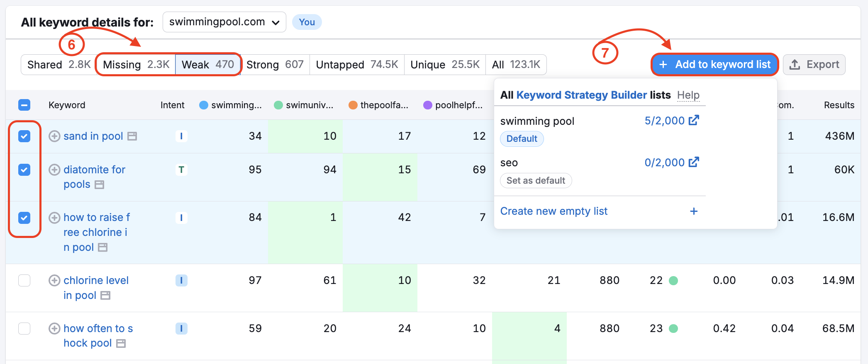The width and height of the screenshot is (868, 364).
Task: Toggle the select-all checkbox in table header
Action: [24, 105]
